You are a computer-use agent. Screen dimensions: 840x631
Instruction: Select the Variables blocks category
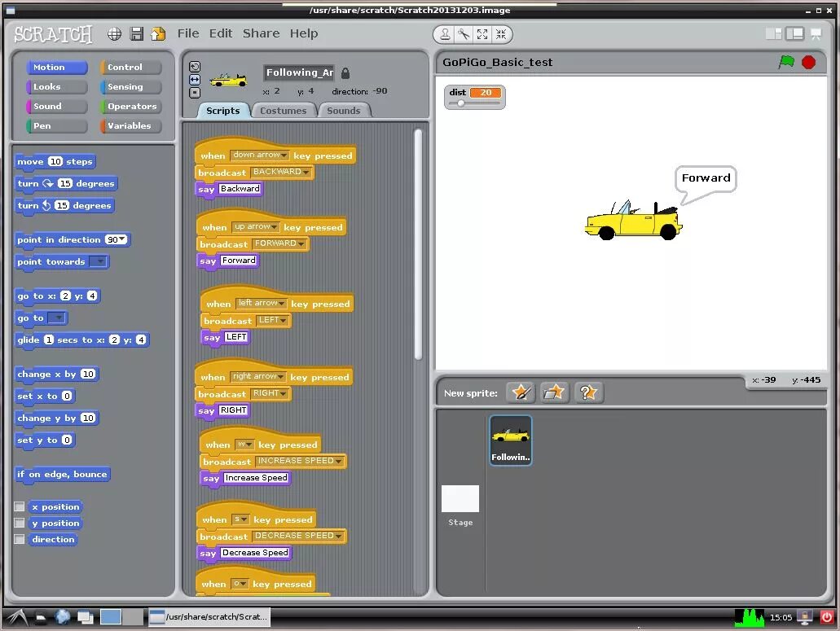click(130, 125)
